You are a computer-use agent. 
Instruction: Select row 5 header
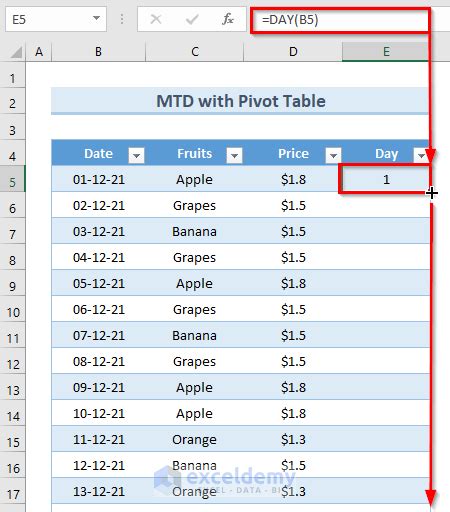pyautogui.click(x=12, y=182)
